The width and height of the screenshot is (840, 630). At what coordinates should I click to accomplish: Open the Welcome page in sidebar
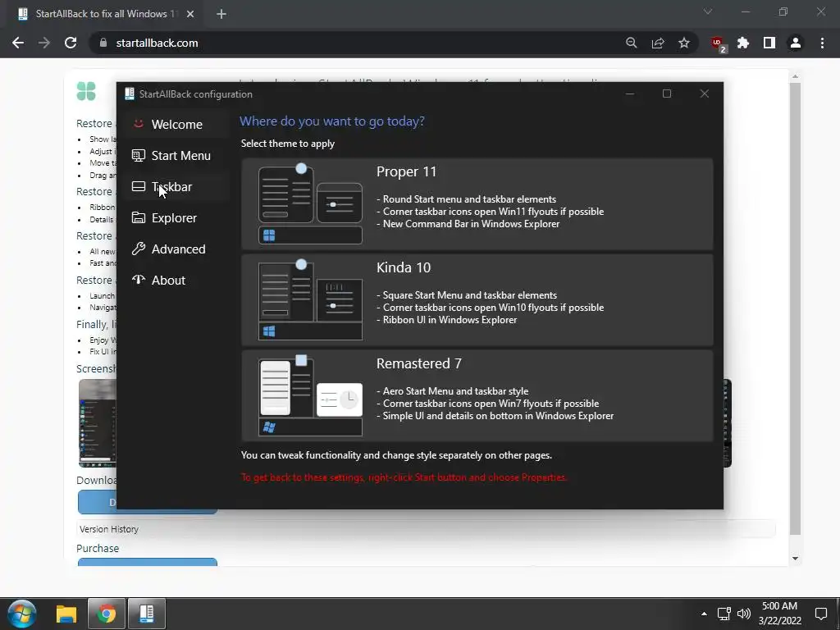[177, 125]
